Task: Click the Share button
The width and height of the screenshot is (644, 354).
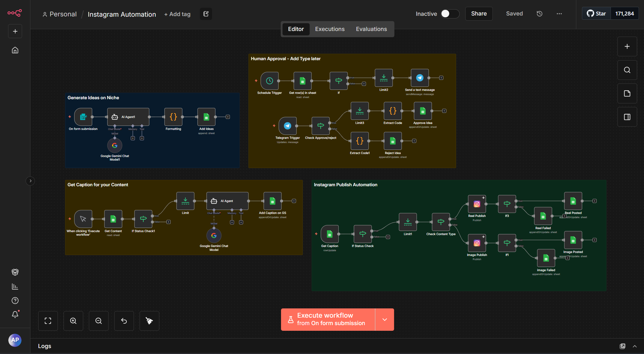Action: (479, 14)
